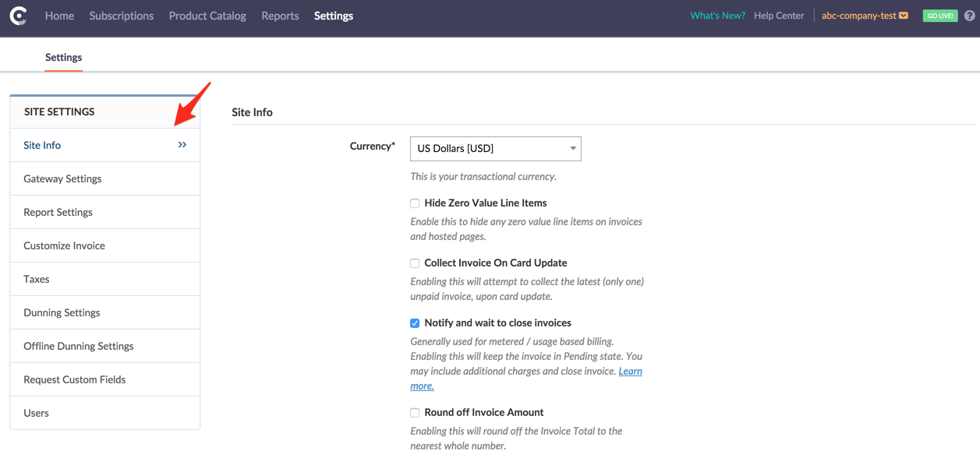The width and height of the screenshot is (980, 455).
Task: Click 'This is your transactional currency.' text
Action: pyautogui.click(x=483, y=177)
